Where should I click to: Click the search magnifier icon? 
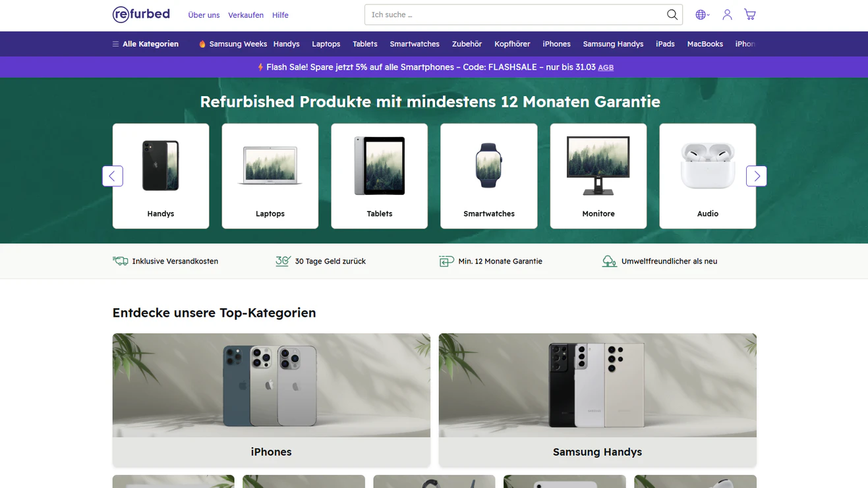tap(672, 14)
